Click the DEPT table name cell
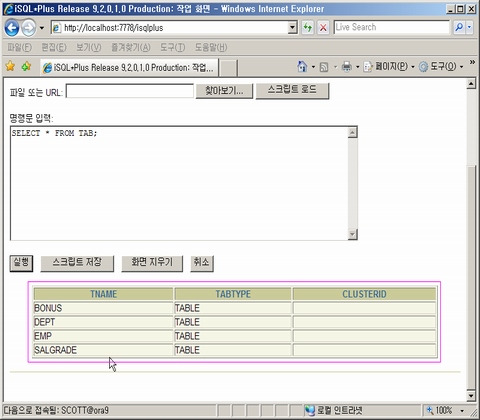Screen dimensions: 480x420 [103, 322]
